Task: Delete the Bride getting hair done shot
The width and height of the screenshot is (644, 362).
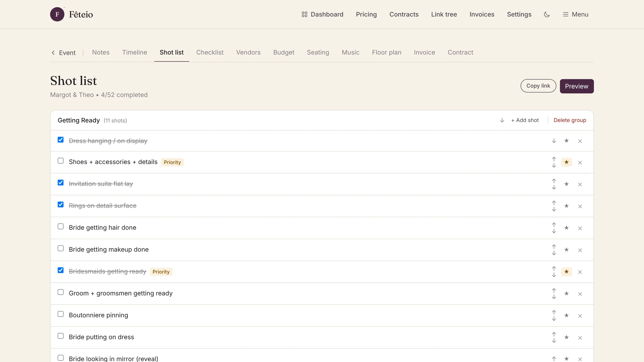Action: (580, 228)
